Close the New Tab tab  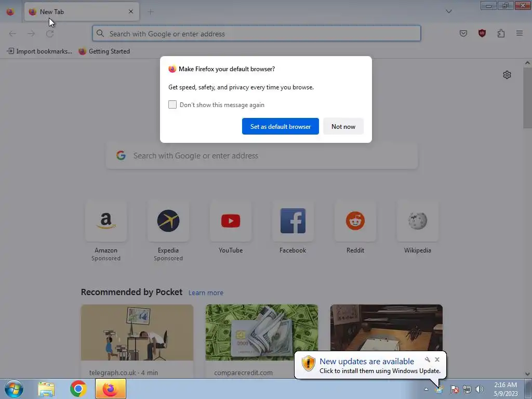coord(131,12)
